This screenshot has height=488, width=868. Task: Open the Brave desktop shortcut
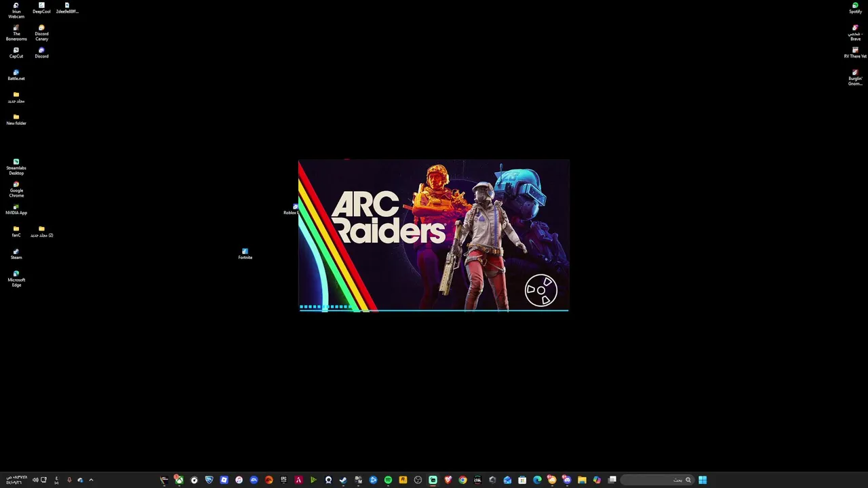(x=855, y=33)
